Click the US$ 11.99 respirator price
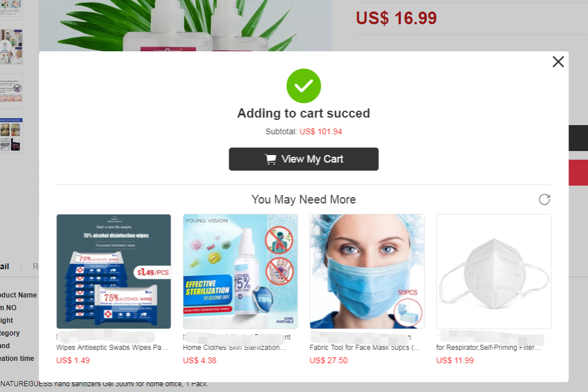 [x=455, y=360]
